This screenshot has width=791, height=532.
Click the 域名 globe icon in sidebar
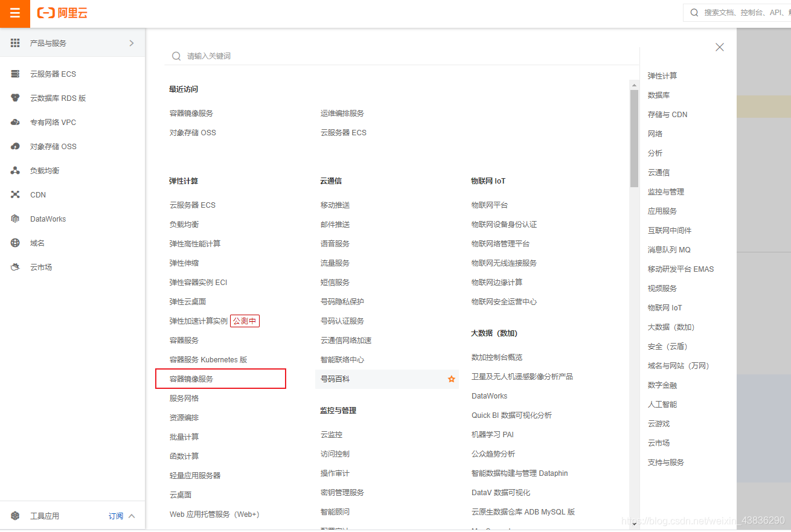click(15, 243)
